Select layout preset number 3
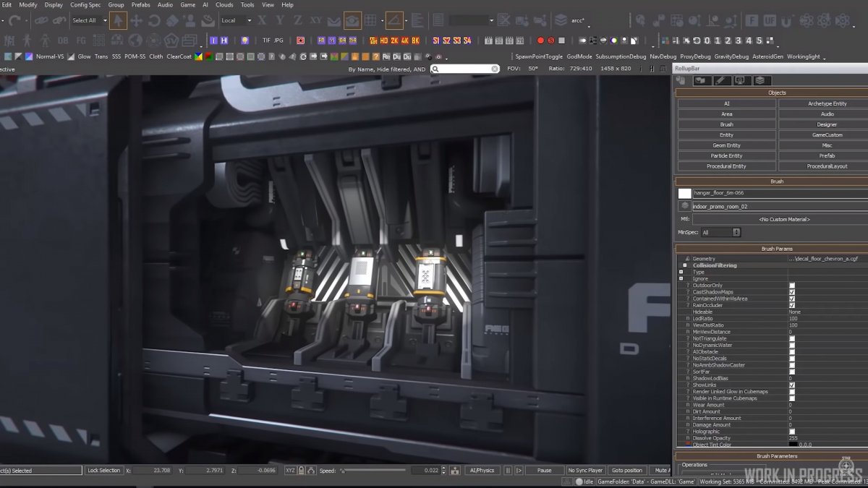The image size is (868, 488). 739,40
